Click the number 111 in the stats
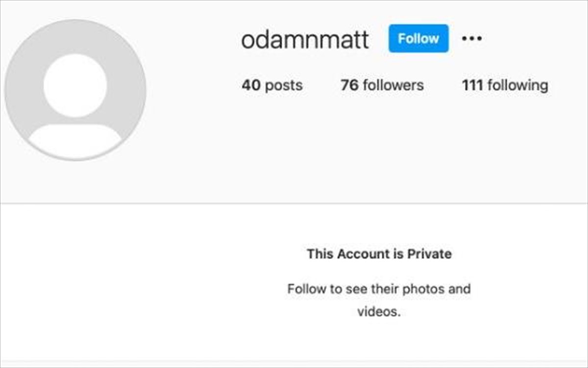 point(472,85)
